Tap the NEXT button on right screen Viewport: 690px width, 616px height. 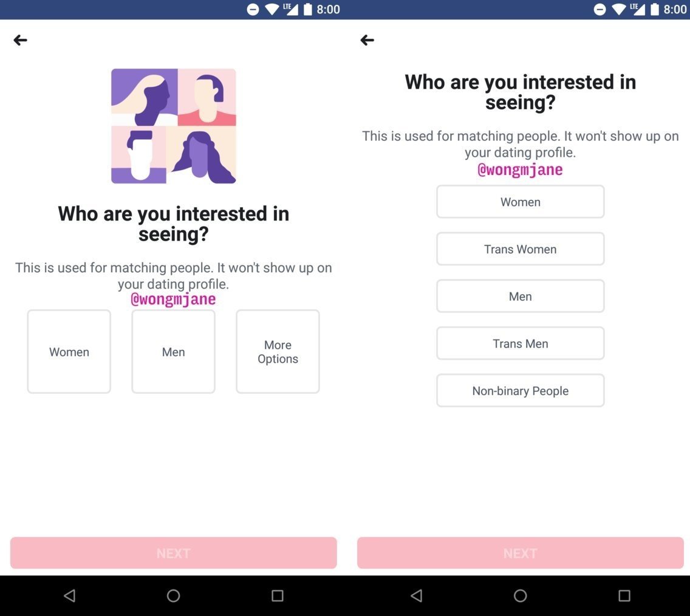520,553
